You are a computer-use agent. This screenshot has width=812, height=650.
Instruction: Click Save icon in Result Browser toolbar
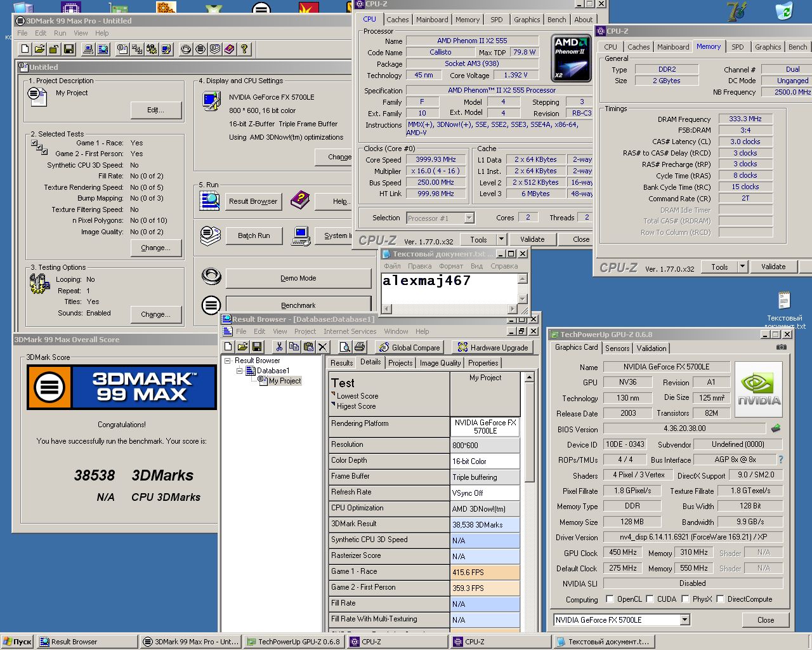pos(257,347)
